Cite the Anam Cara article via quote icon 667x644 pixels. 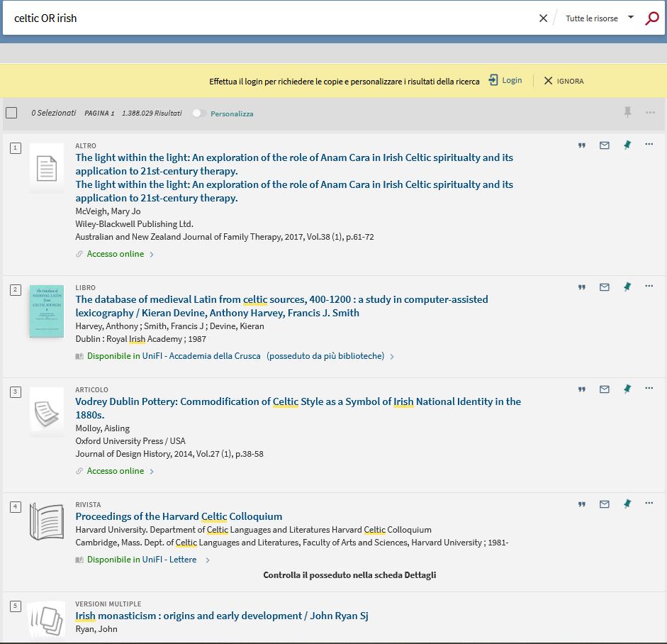point(582,145)
